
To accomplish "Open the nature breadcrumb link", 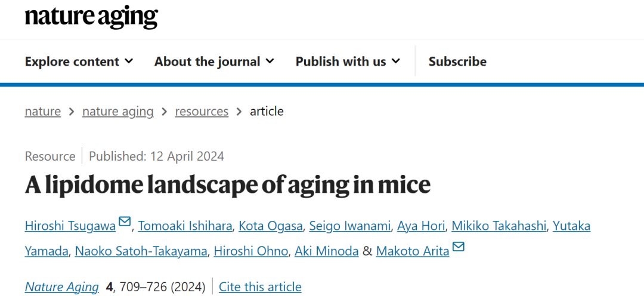I will click(x=43, y=112).
